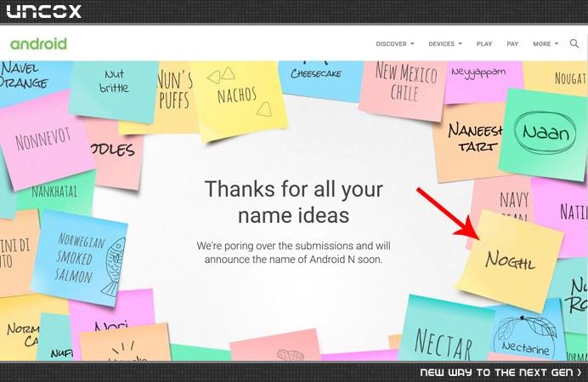Click New Way To The Next Gen link
588x382 pixels.
500,373
